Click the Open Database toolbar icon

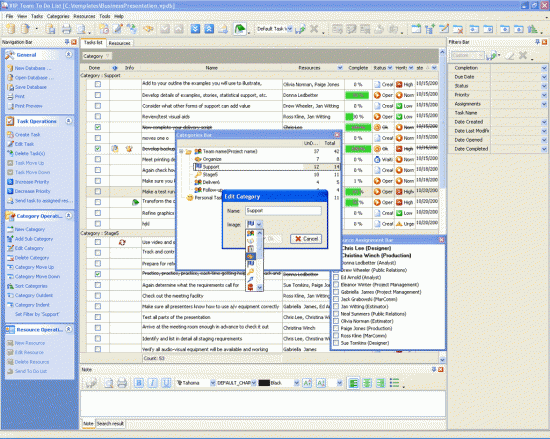pos(25,29)
